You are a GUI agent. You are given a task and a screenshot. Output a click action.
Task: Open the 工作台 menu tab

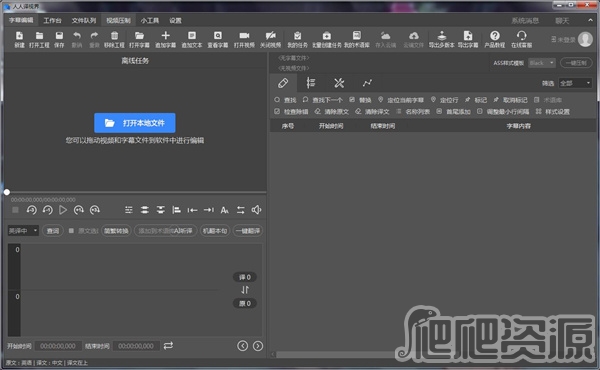coord(52,20)
